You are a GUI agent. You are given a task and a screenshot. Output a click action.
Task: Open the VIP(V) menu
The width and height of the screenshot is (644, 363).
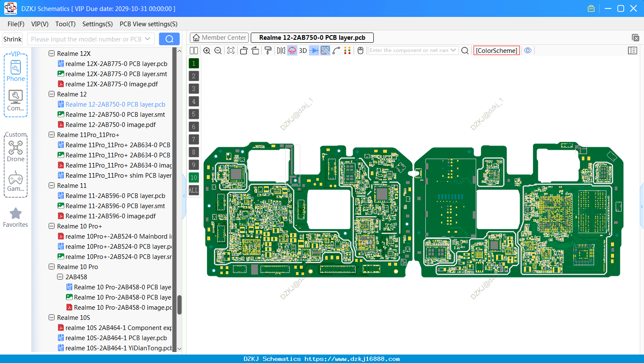point(40,24)
